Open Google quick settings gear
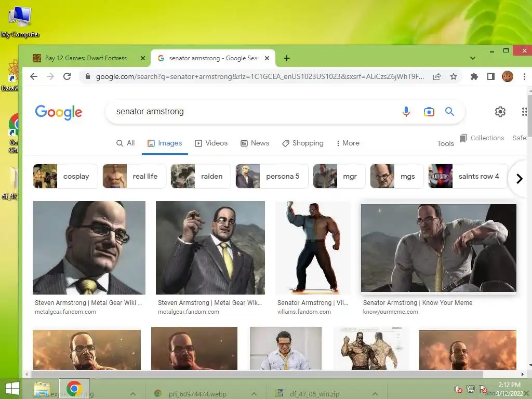 click(x=500, y=112)
